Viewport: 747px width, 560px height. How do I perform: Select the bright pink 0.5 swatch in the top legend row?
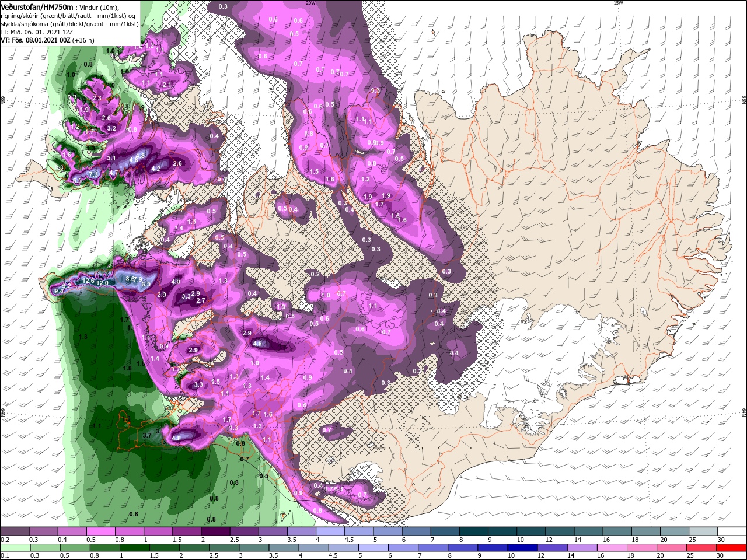coord(100,531)
